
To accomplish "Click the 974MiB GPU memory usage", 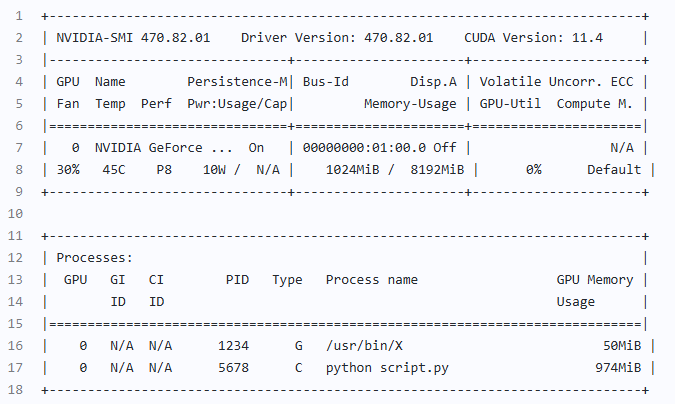I will pos(618,368).
